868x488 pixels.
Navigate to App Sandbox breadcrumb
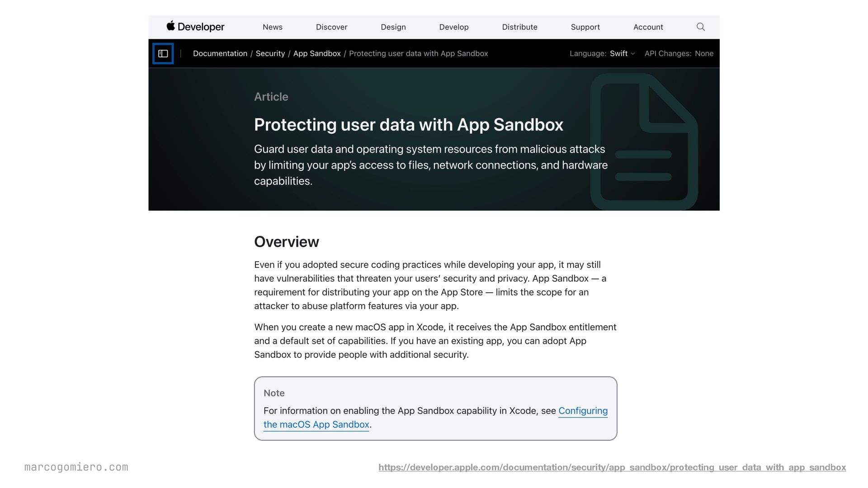316,53
